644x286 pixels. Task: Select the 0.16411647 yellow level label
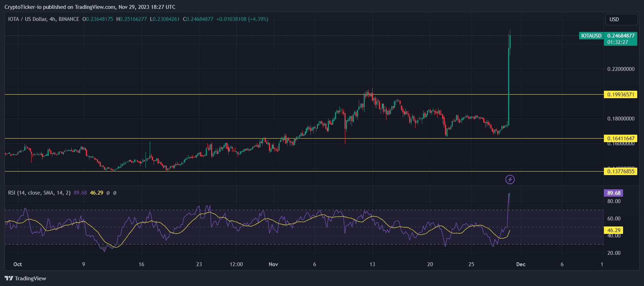click(621, 139)
